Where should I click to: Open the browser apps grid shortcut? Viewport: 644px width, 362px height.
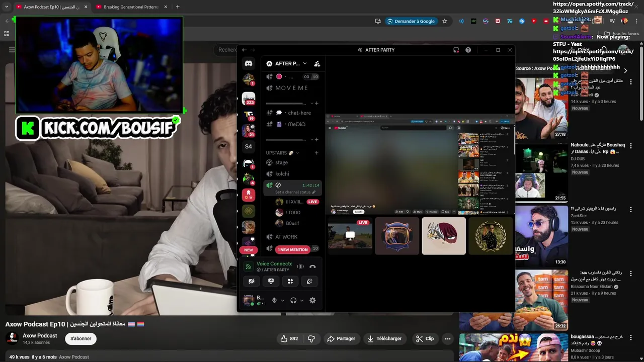click(x=7, y=34)
